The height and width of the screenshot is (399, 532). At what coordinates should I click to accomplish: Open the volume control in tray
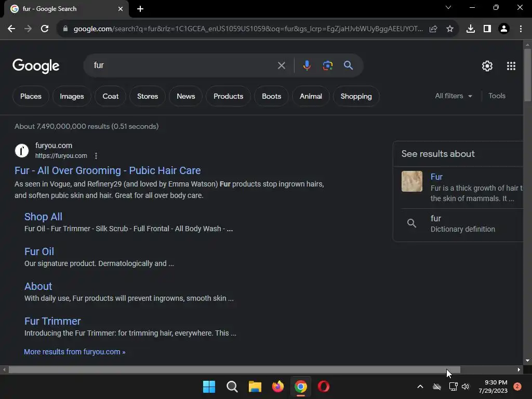coord(465,387)
